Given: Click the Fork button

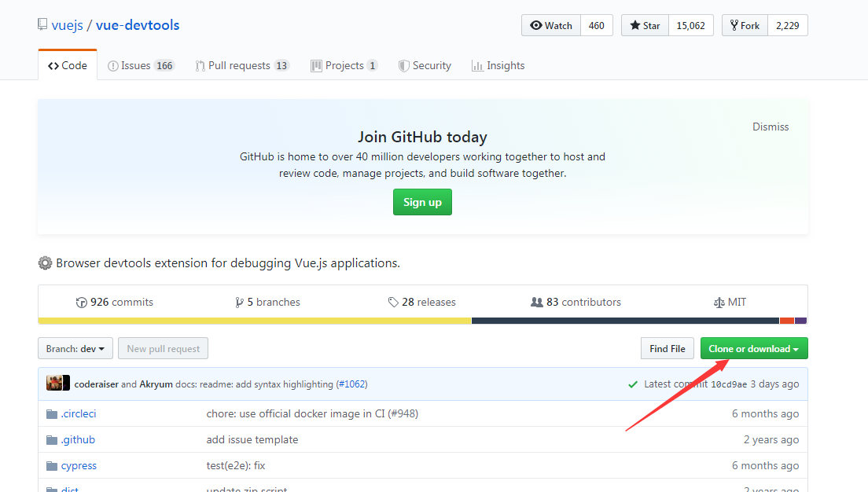Looking at the screenshot, I should click(745, 25).
